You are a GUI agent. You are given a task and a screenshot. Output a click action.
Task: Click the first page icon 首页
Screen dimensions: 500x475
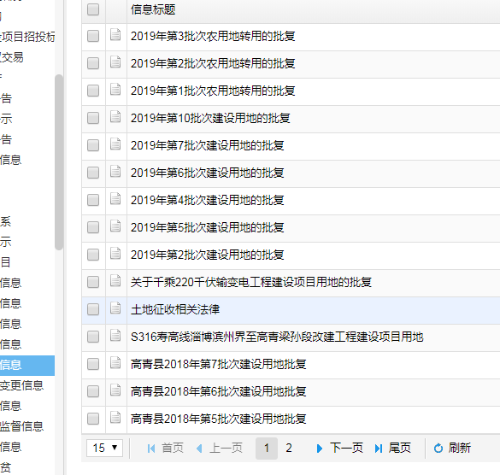pos(151,448)
